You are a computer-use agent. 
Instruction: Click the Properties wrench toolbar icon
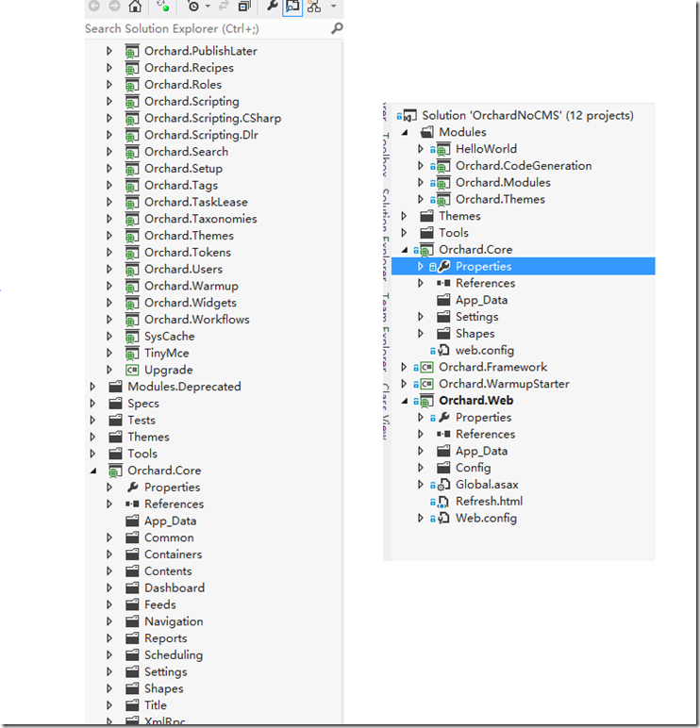(273, 6)
